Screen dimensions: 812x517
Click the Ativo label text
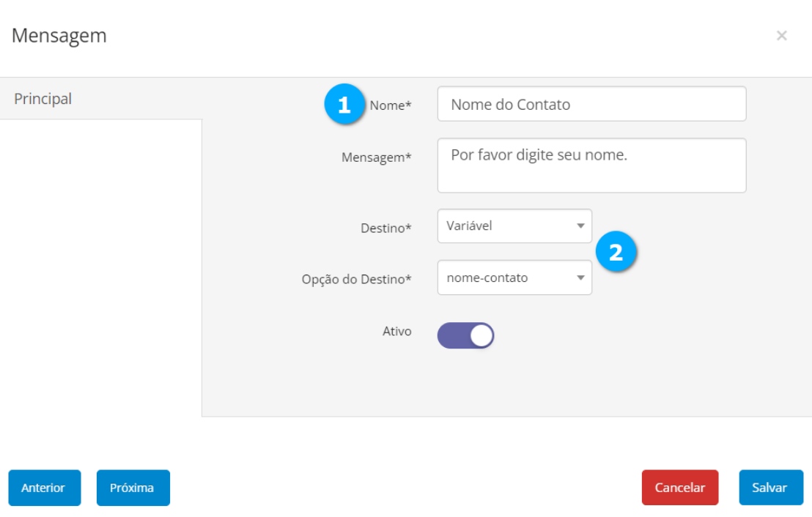coord(396,332)
